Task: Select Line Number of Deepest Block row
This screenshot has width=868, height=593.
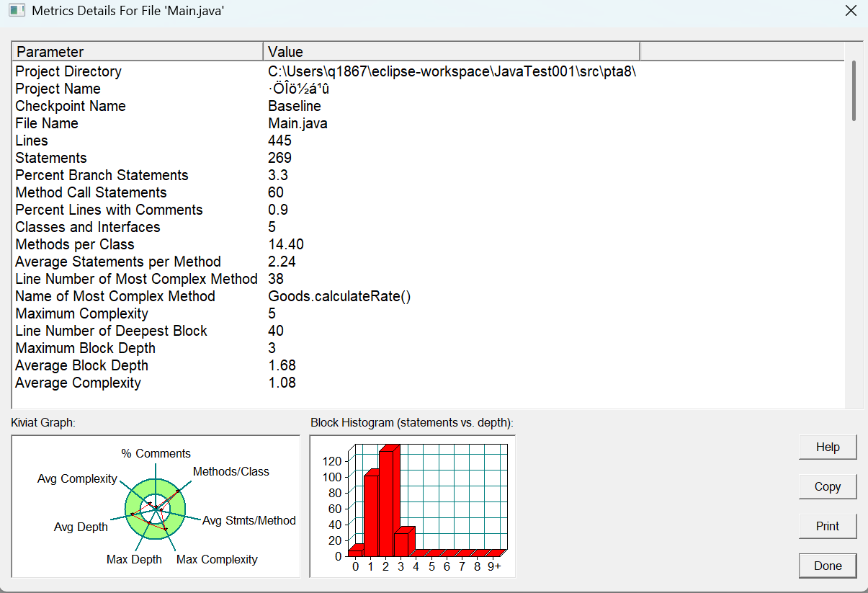Action: point(429,331)
